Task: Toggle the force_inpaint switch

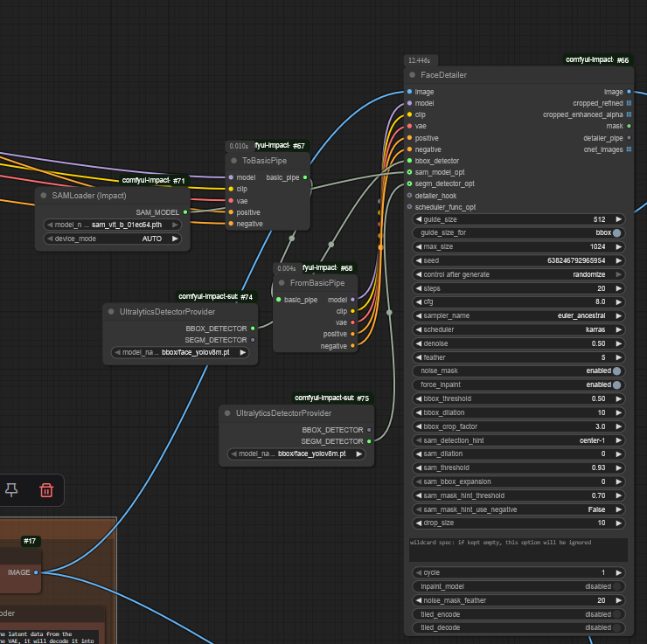Action: coord(616,384)
